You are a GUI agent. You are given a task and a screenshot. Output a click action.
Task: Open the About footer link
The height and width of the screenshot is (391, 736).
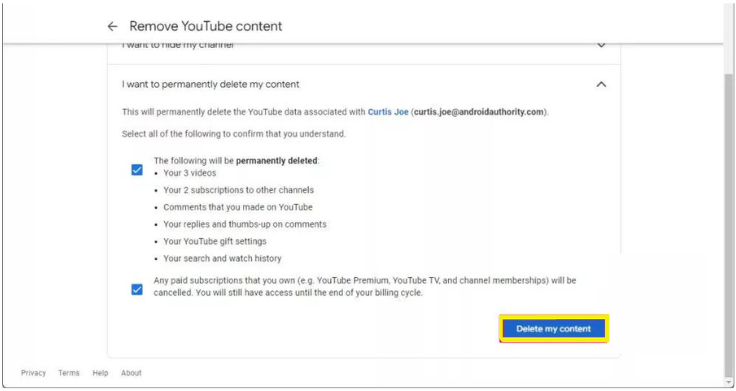point(131,373)
